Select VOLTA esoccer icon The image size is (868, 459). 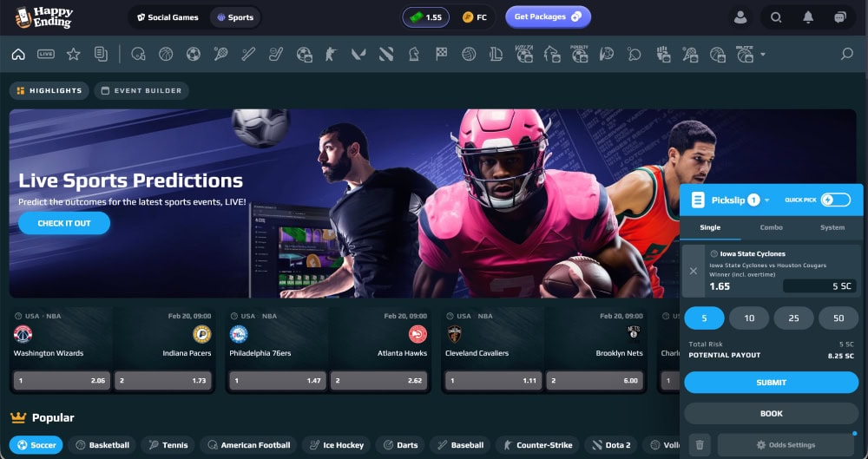(x=523, y=55)
